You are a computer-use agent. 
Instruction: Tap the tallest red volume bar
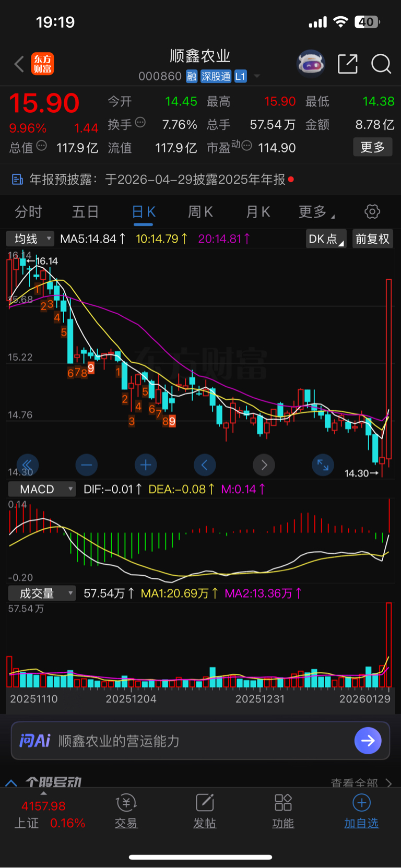pos(389,645)
